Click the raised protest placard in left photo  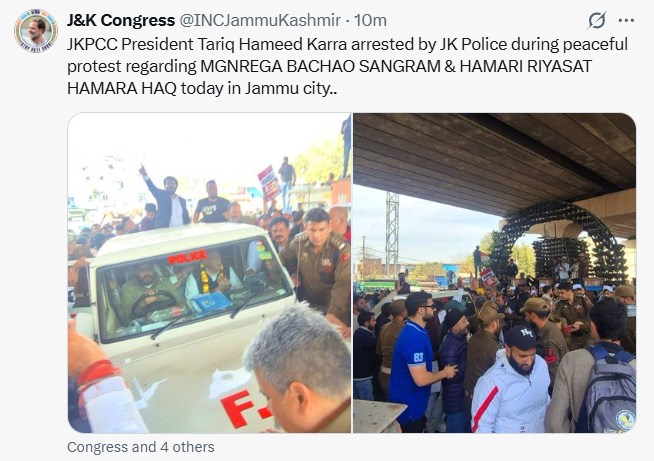pos(269,184)
